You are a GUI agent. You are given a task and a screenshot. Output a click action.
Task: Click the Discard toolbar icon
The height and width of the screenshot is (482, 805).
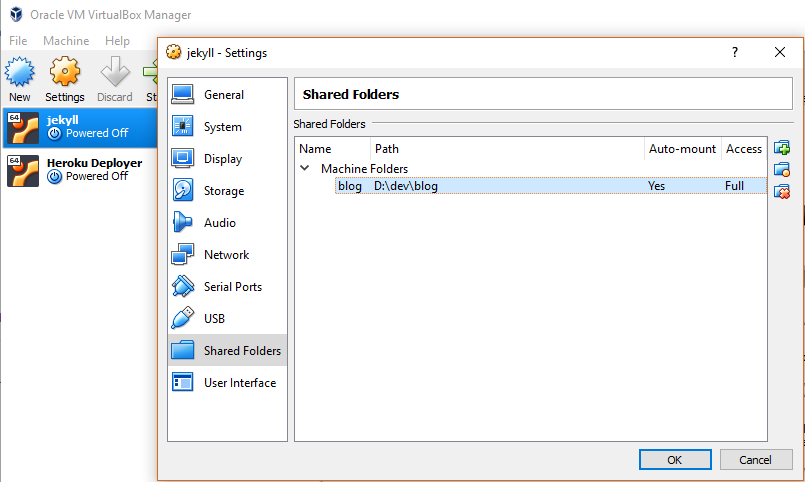(x=114, y=79)
